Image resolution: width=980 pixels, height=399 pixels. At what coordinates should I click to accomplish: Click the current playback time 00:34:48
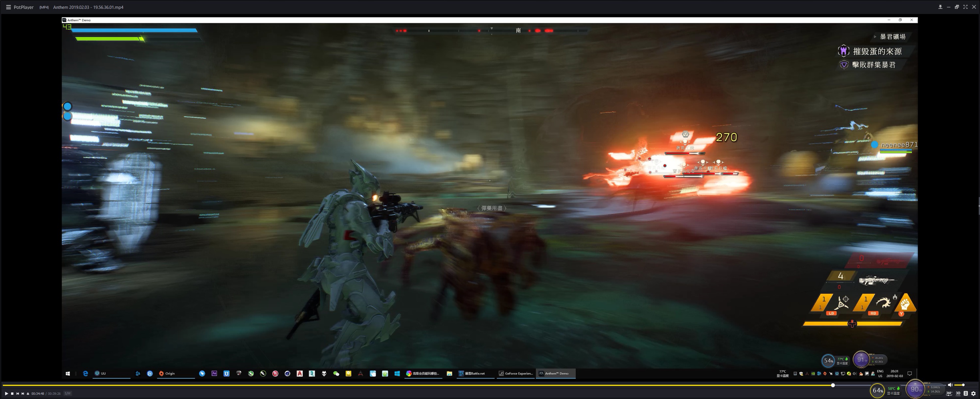click(x=38, y=394)
